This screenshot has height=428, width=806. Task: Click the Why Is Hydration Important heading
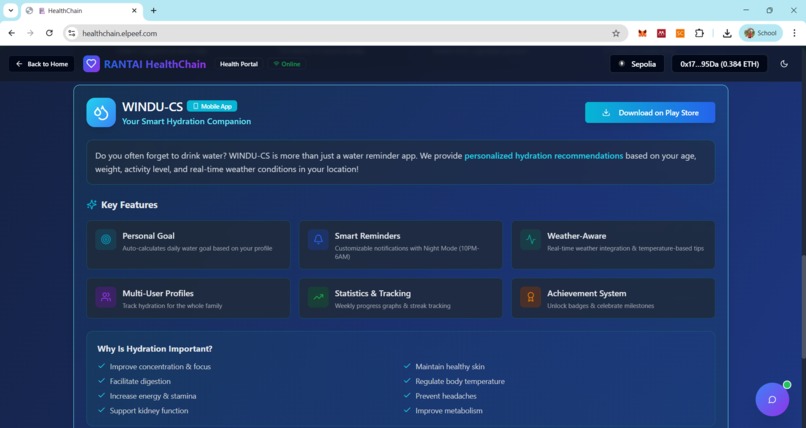[x=155, y=349]
